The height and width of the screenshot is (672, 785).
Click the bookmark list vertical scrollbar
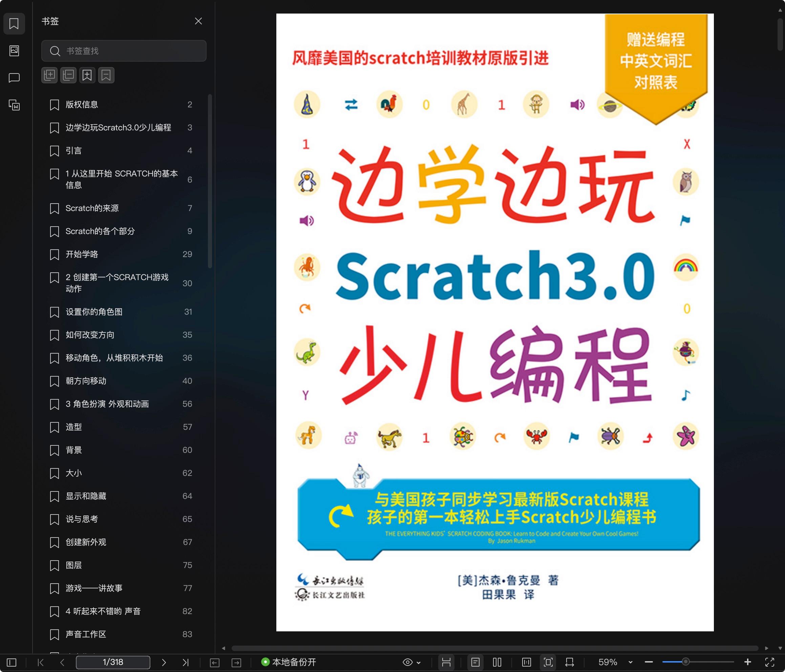(x=210, y=181)
